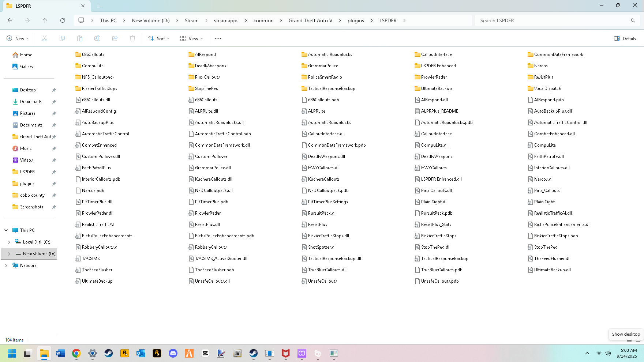
Task: Go back with the left arrow
Action: click(x=10, y=20)
